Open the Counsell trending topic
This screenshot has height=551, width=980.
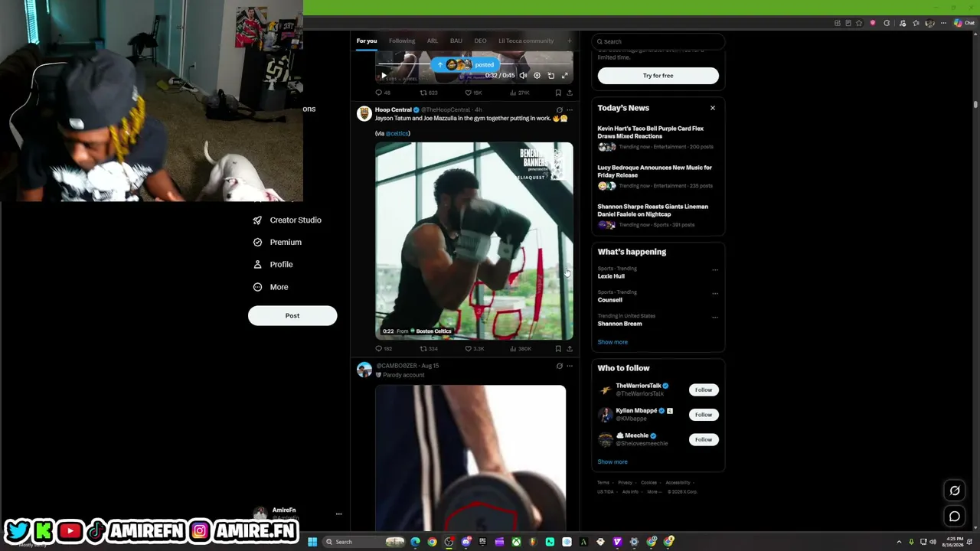pos(610,300)
